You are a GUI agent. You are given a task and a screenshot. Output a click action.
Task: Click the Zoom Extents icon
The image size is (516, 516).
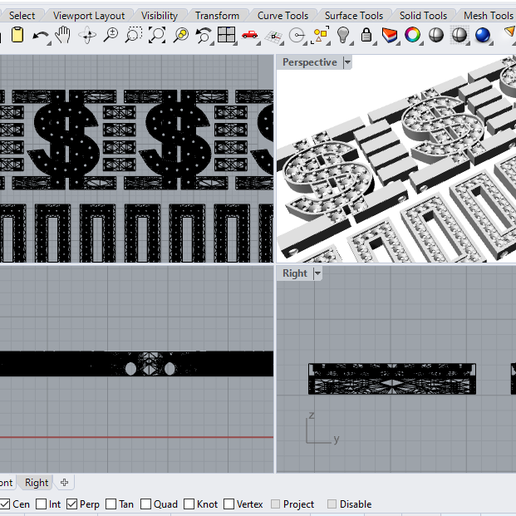point(157,35)
